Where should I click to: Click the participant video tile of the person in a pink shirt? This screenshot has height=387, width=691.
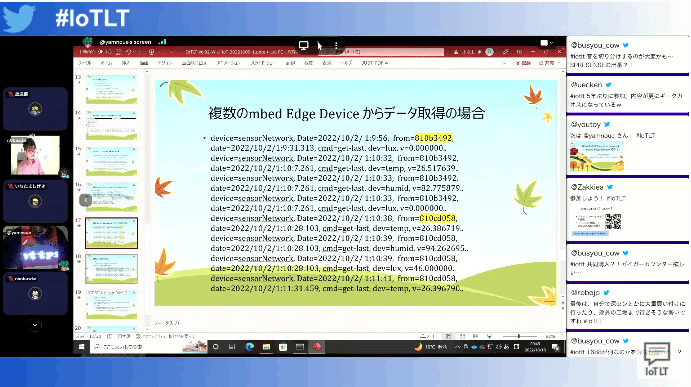click(x=35, y=156)
